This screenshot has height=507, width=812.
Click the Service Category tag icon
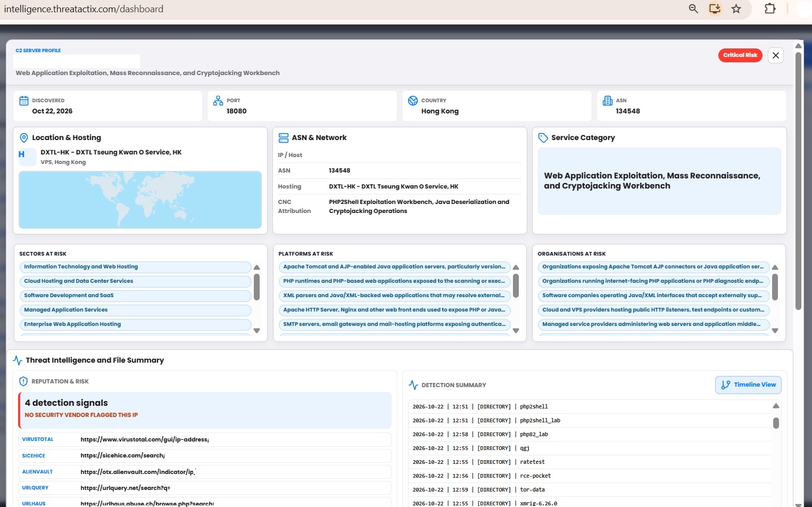(x=543, y=138)
